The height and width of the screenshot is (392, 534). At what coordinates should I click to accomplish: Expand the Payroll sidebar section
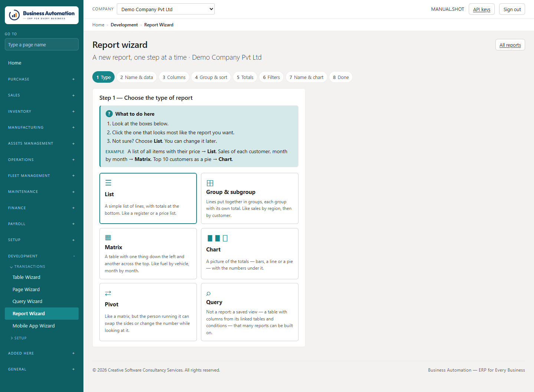(42, 224)
